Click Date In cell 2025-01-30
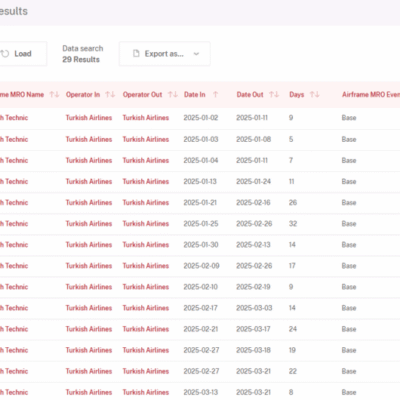 [x=201, y=245]
